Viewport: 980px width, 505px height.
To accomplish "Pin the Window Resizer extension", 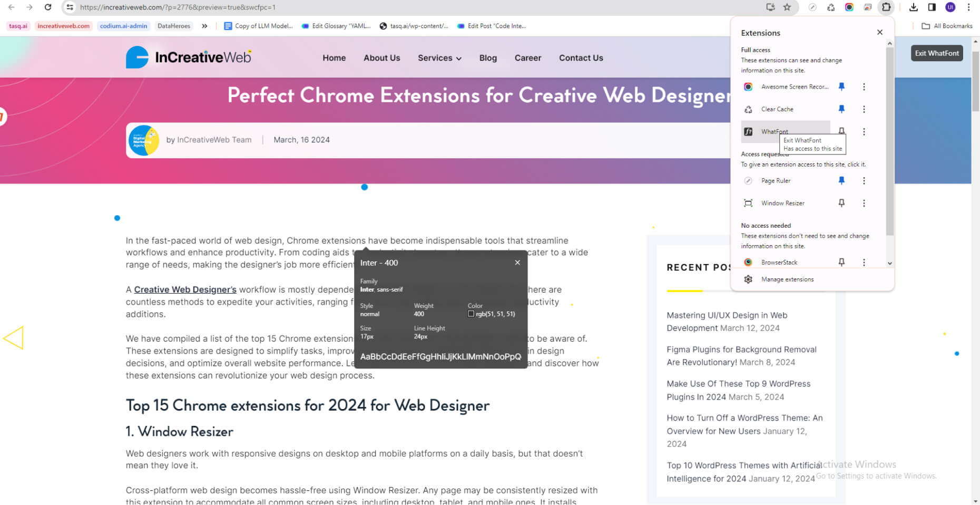I will coord(841,203).
